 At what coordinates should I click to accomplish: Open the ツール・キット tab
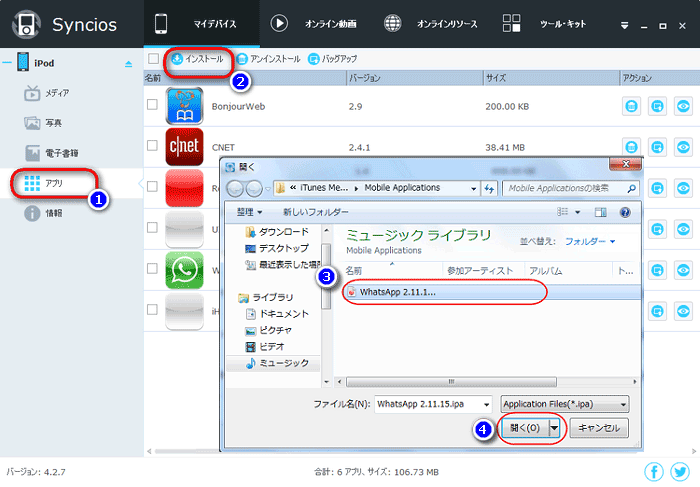pyautogui.click(x=544, y=24)
